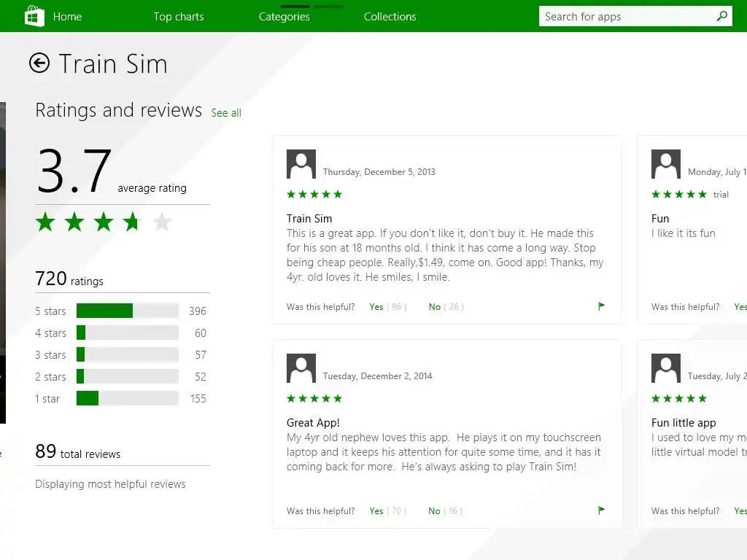Click the 52 count for 2 stars
747x560 pixels.
pyautogui.click(x=201, y=377)
